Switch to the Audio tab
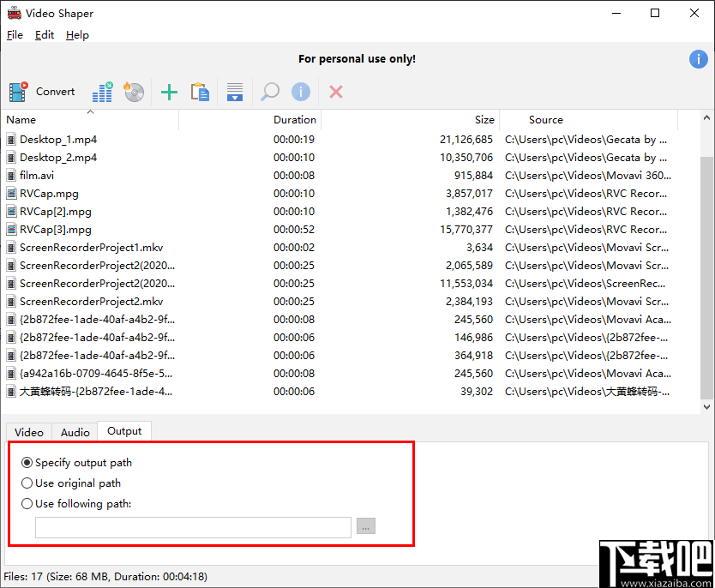Viewport: 715px width, 588px height. [75, 432]
